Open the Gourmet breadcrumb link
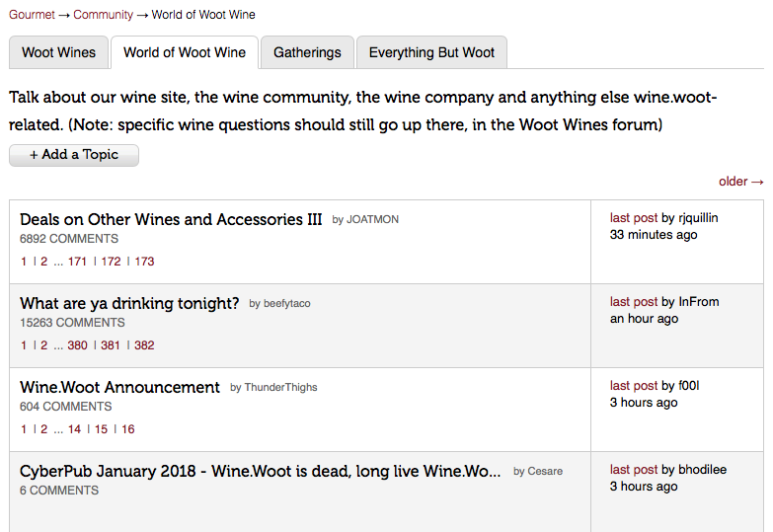 tap(32, 15)
